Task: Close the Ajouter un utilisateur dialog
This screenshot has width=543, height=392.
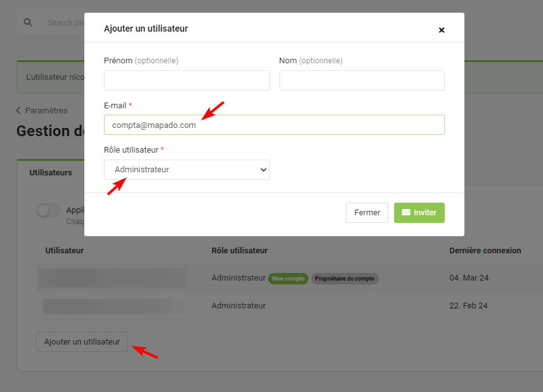Action: [442, 30]
